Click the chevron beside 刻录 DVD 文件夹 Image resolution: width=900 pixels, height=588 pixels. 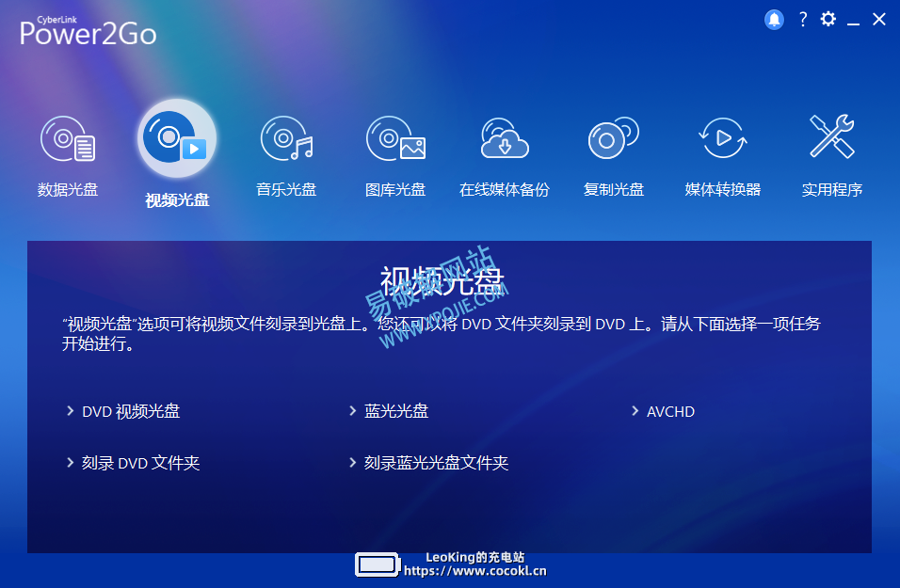pyautogui.click(x=70, y=462)
